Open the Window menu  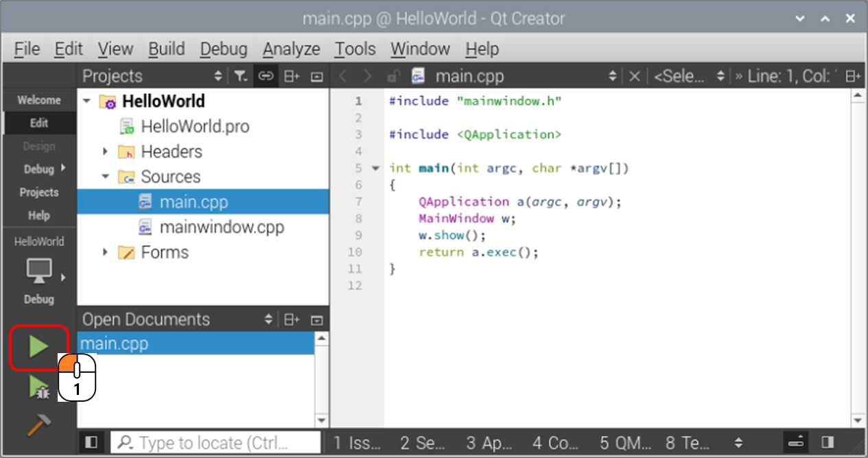pyautogui.click(x=420, y=49)
